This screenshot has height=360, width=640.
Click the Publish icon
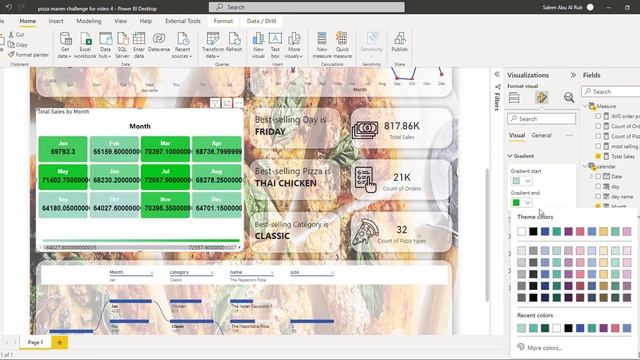[400, 39]
